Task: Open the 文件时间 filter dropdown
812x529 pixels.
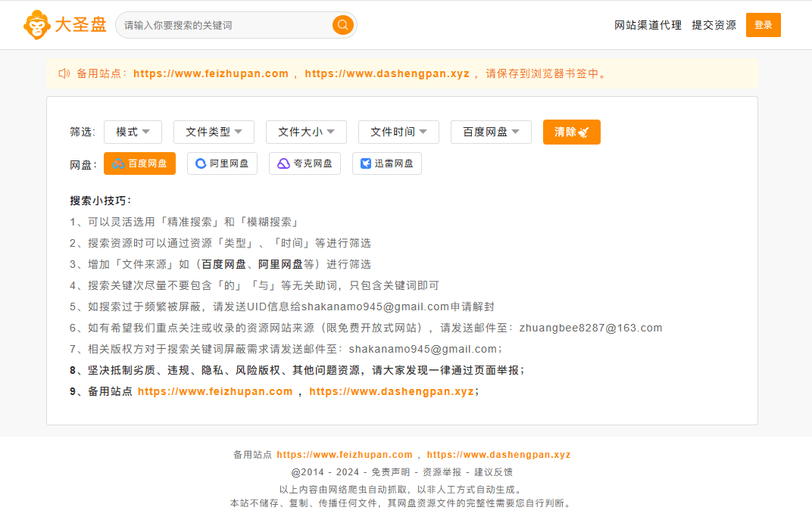Action: coord(398,132)
